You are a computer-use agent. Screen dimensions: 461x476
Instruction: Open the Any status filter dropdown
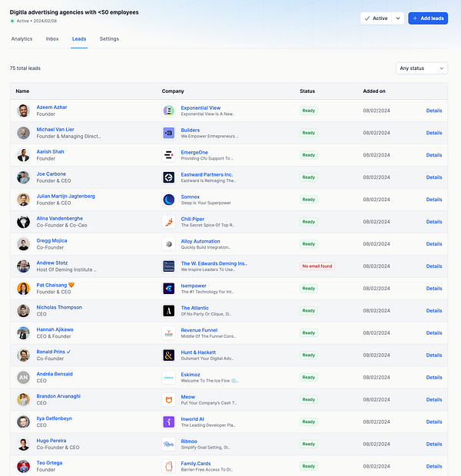click(422, 68)
